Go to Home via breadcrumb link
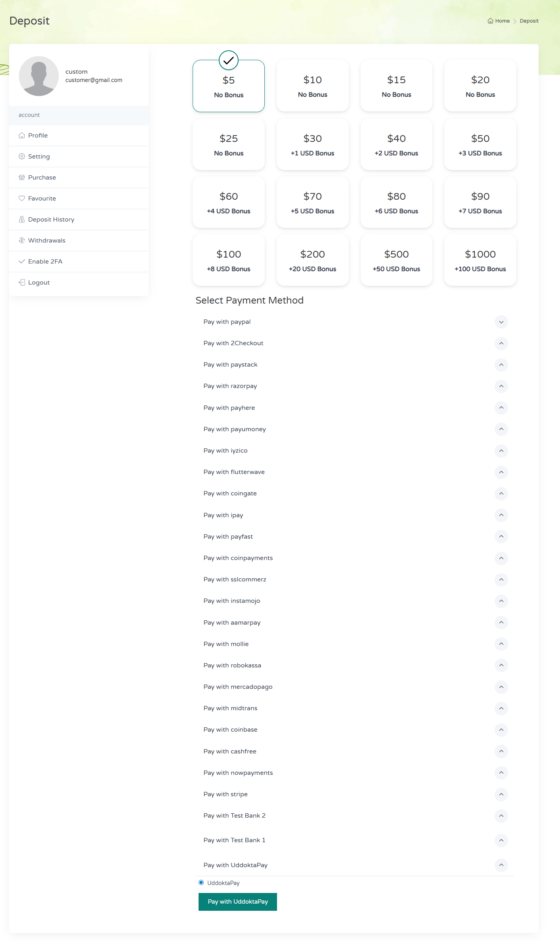 pyautogui.click(x=502, y=21)
